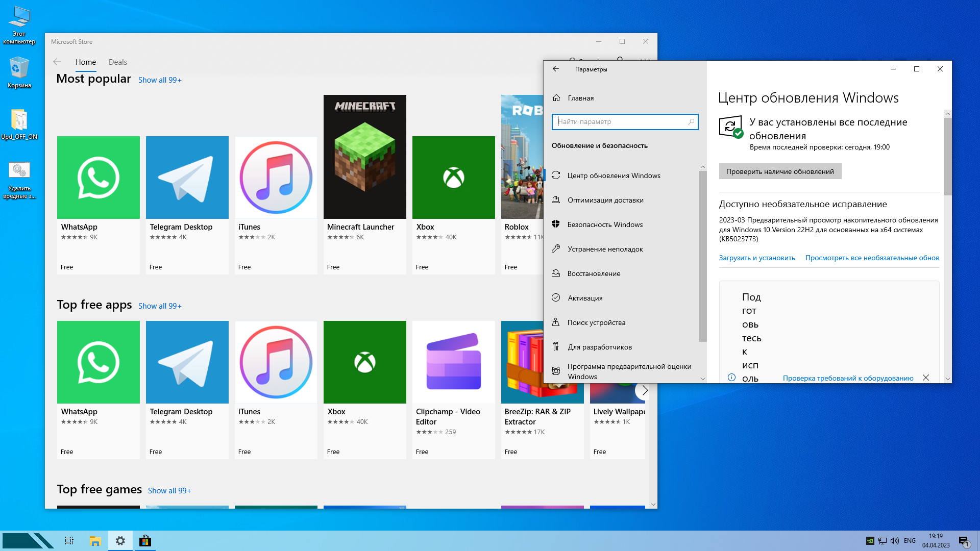
Task: Click Microsoft Store taskbar icon
Action: (145, 541)
